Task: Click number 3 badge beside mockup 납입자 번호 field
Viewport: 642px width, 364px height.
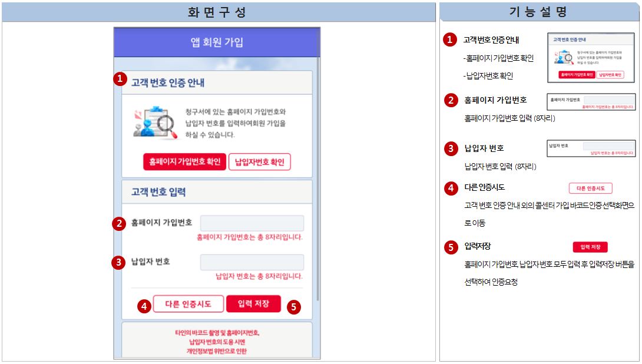Action: coord(120,262)
